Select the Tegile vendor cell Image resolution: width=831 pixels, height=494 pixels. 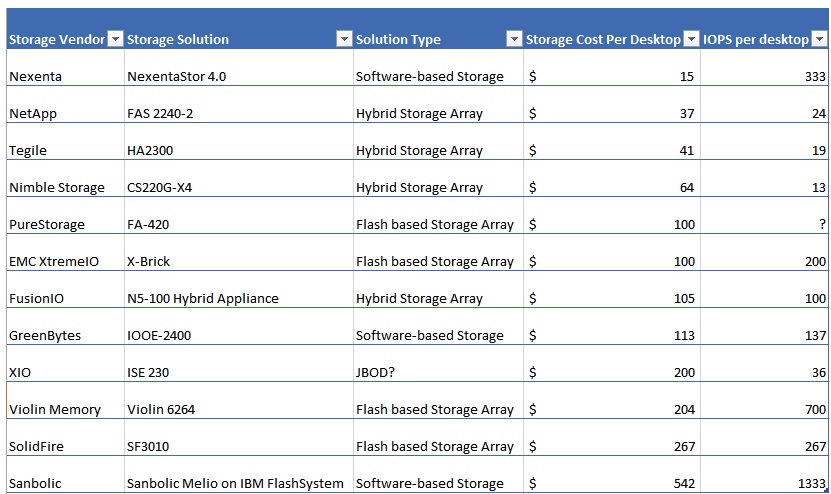coord(66,142)
